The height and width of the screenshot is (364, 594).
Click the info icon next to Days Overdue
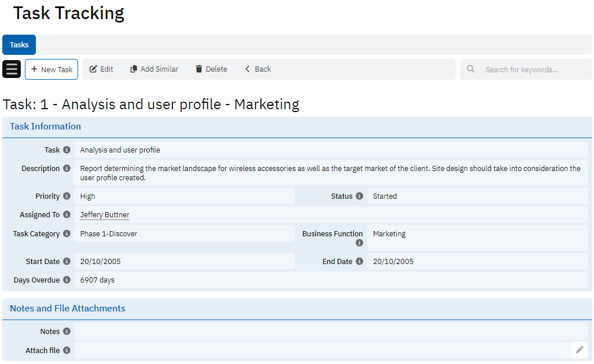67,280
